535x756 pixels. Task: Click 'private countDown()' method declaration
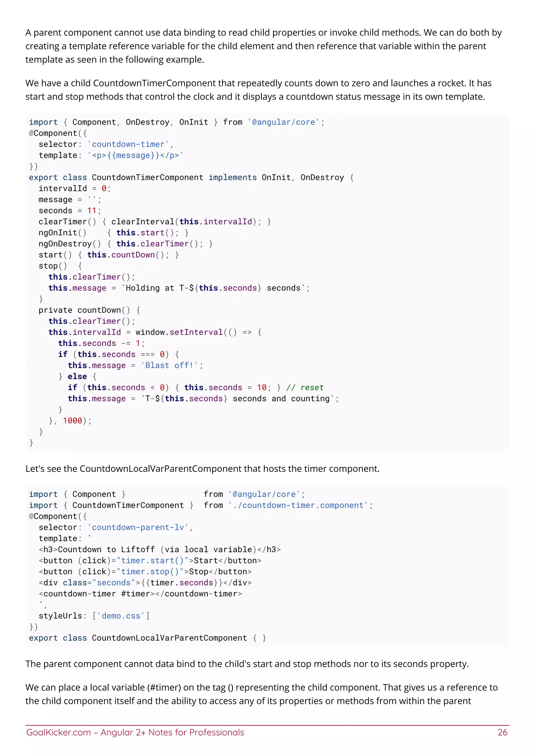tap(84, 310)
